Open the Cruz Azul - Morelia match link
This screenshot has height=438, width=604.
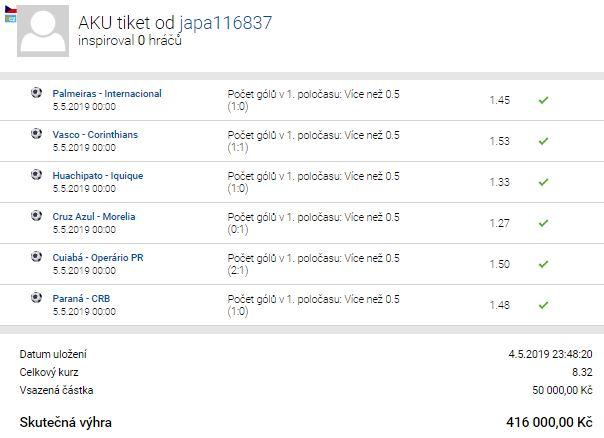94,216
